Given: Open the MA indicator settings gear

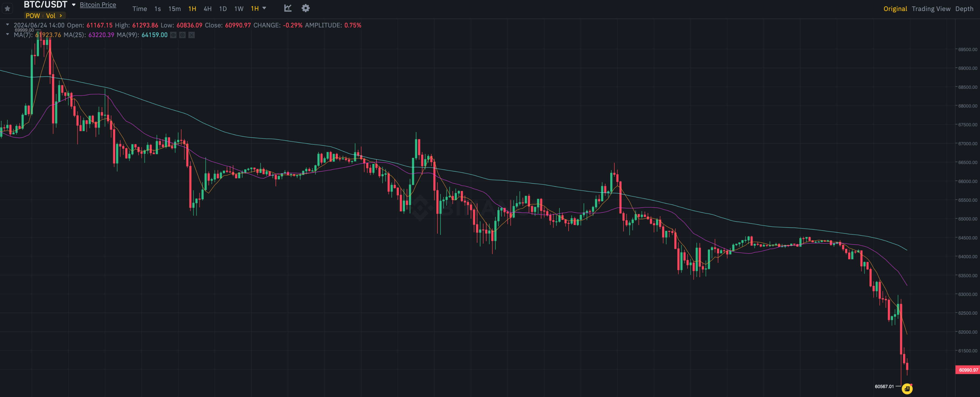Looking at the screenshot, I should (x=182, y=35).
